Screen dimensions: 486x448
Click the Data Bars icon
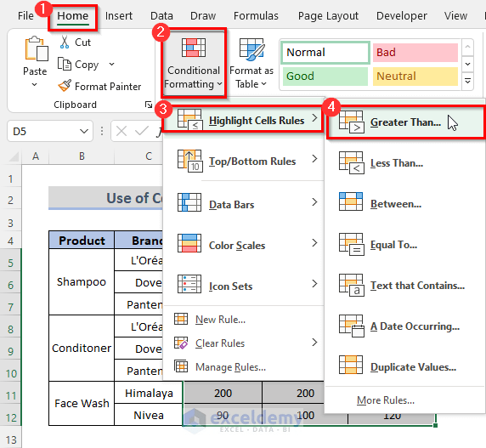point(189,202)
